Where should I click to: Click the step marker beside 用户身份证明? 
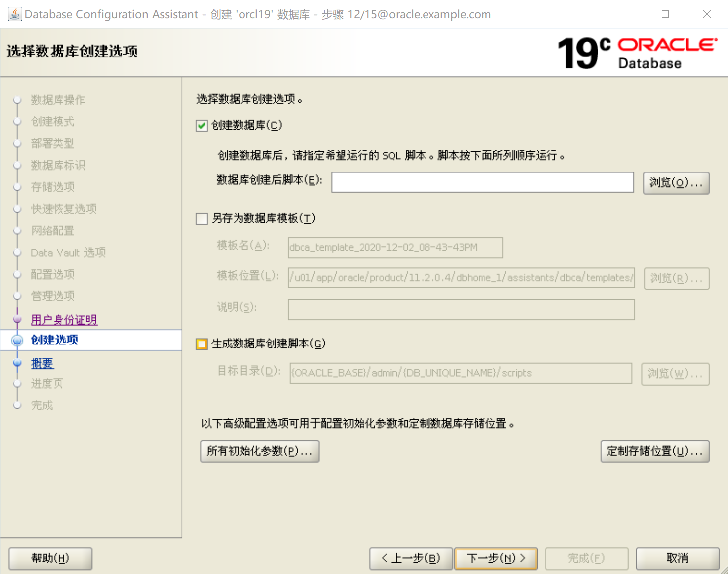pyautogui.click(x=17, y=320)
